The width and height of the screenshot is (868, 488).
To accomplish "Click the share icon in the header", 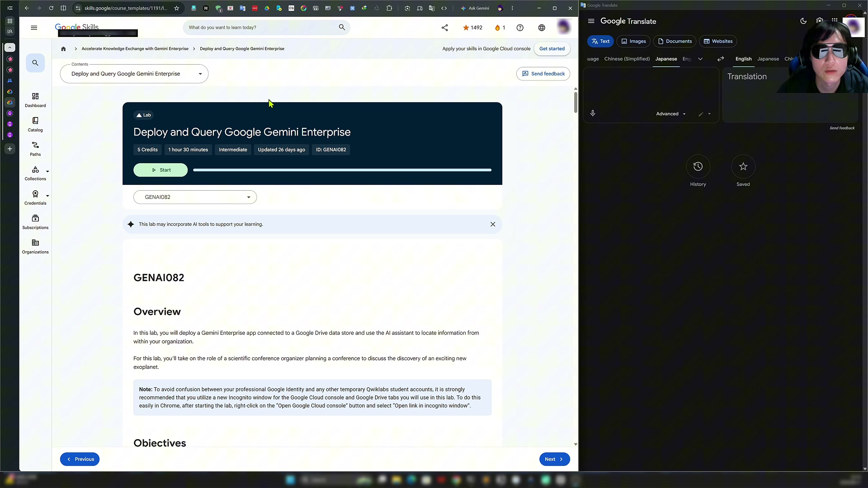I will tap(445, 28).
